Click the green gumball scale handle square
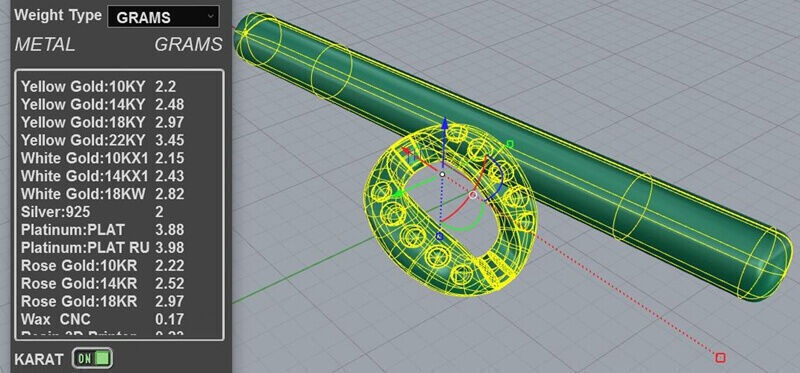Viewport: 800px width, 373px height. click(x=509, y=144)
